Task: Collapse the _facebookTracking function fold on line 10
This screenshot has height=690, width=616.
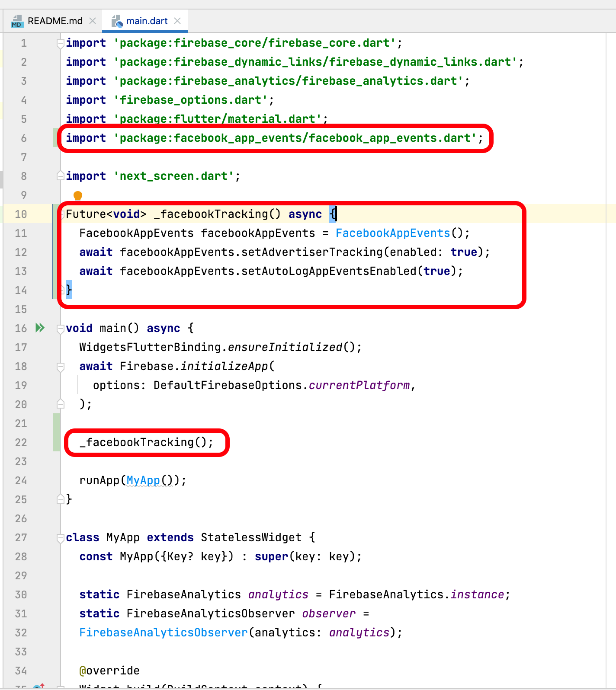Action: coord(62,214)
